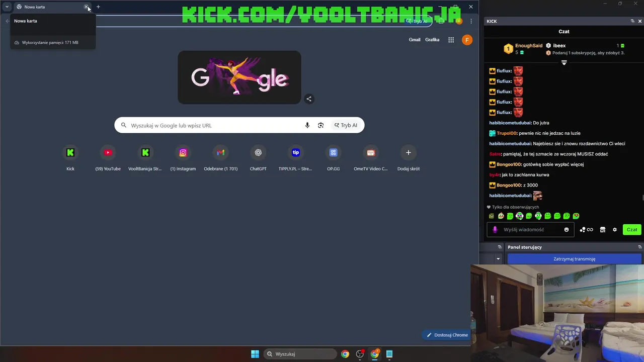Share the Google Doodle

[309, 99]
